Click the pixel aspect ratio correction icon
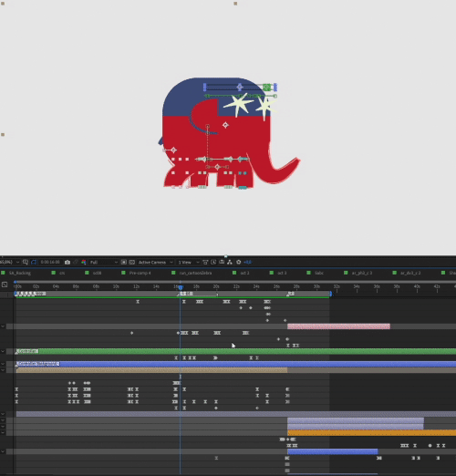 pos(205,262)
